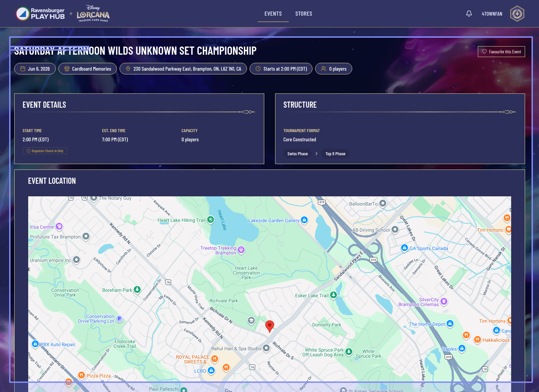
Task: Select the Visa Centre map marker
Action: [59, 227]
